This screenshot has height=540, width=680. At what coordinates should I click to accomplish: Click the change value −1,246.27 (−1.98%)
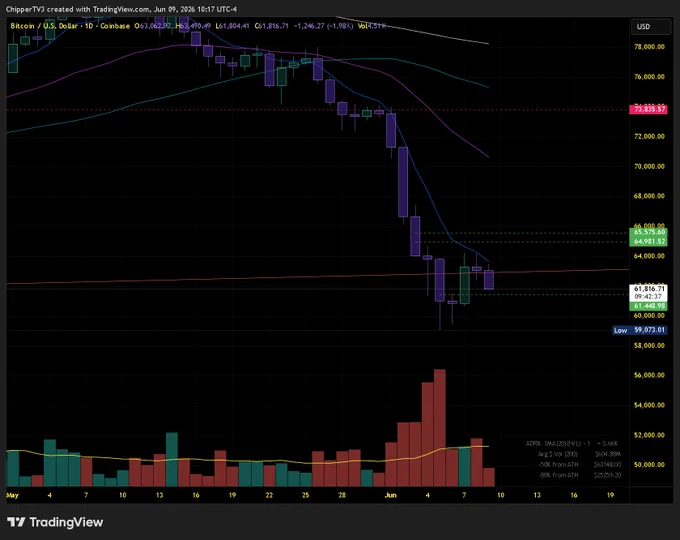pos(324,26)
